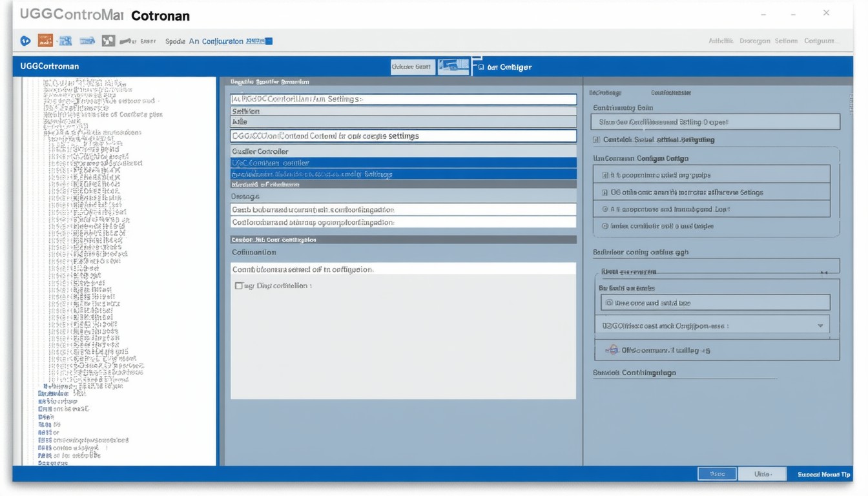Select the first radio option in bottom right group

click(x=608, y=302)
